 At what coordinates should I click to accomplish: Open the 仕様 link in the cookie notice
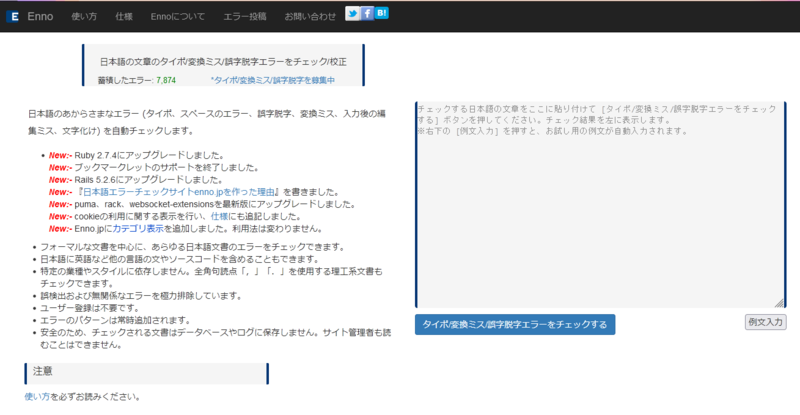[219, 216]
